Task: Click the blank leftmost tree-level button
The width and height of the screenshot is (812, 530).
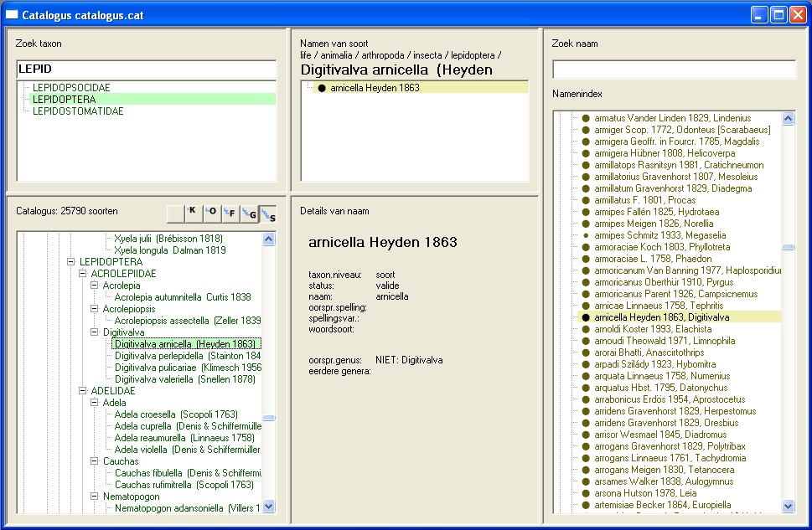Action: tap(175, 214)
